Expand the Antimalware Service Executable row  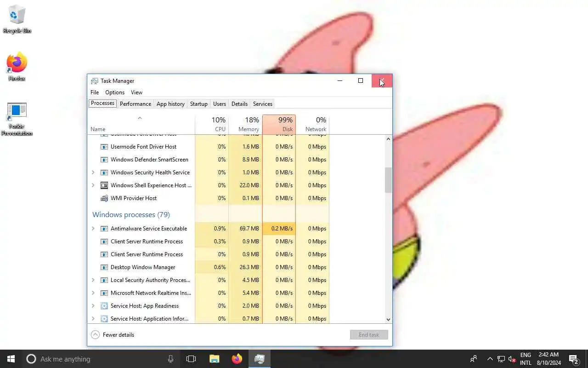coord(93,229)
